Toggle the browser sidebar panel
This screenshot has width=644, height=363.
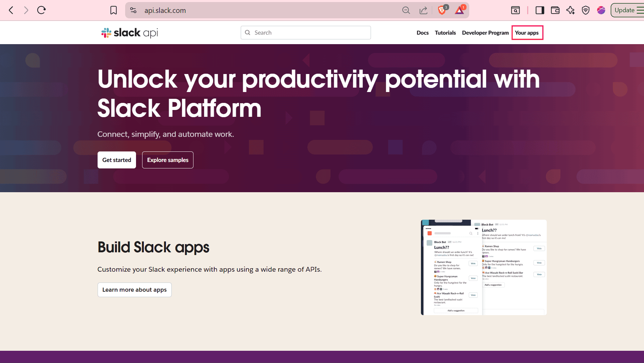pos(540,10)
